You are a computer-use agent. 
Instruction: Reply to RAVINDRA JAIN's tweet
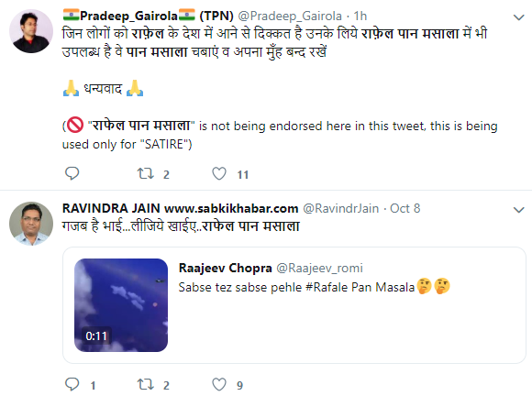click(x=72, y=384)
